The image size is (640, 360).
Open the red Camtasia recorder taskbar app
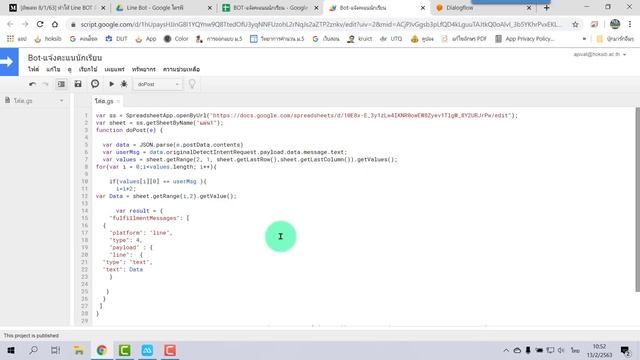click(x=170, y=350)
